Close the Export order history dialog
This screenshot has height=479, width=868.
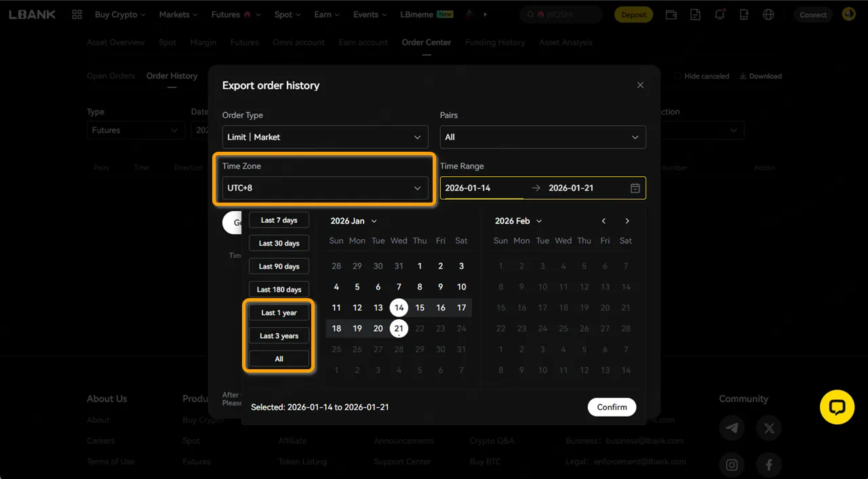point(640,85)
